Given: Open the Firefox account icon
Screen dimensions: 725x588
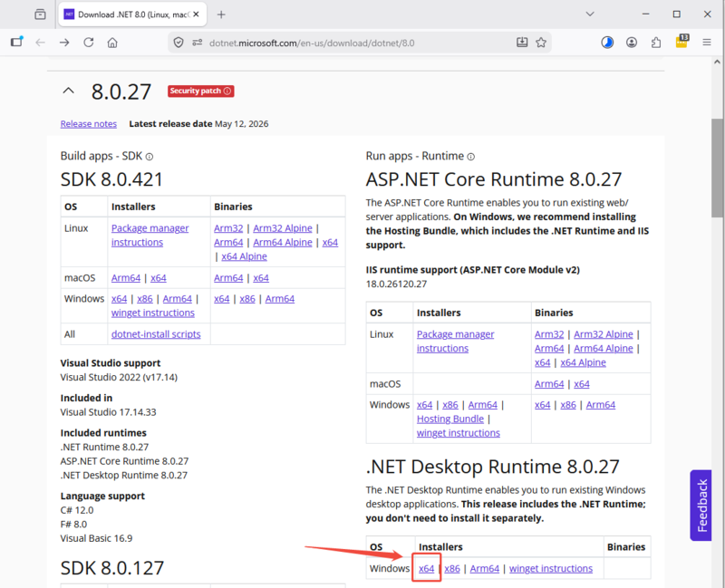Looking at the screenshot, I should [632, 43].
